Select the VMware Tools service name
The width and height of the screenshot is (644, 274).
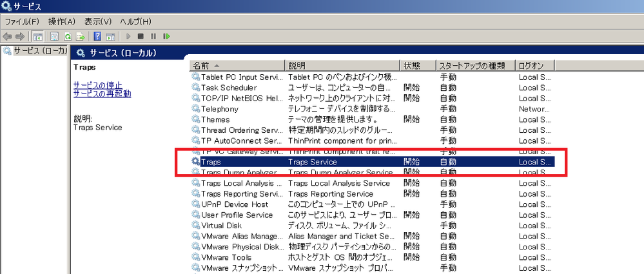[226, 258]
